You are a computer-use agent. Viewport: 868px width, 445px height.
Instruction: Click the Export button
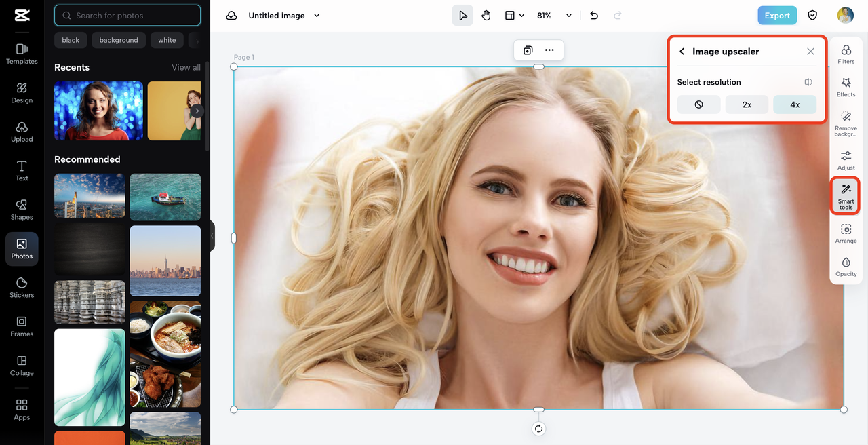777,16
